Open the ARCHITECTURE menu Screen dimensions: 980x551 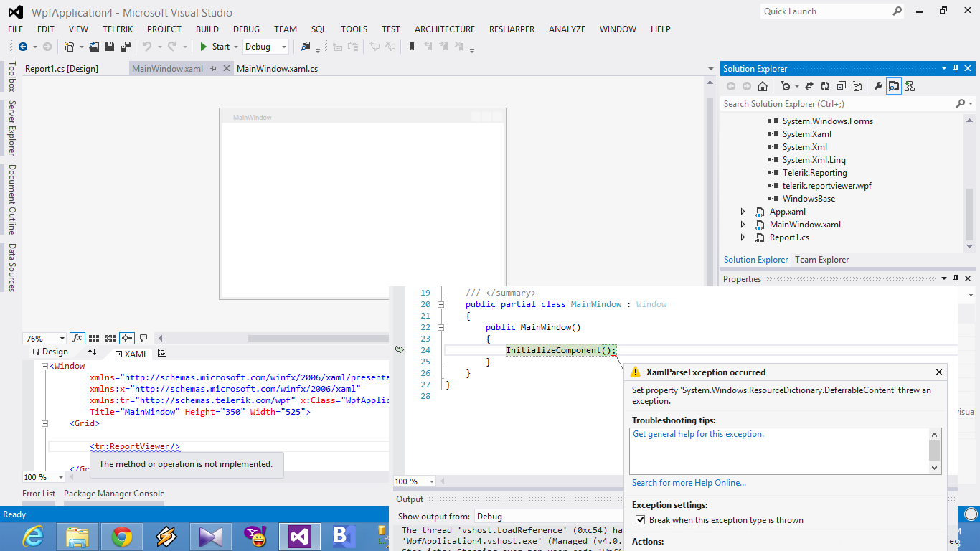(444, 29)
